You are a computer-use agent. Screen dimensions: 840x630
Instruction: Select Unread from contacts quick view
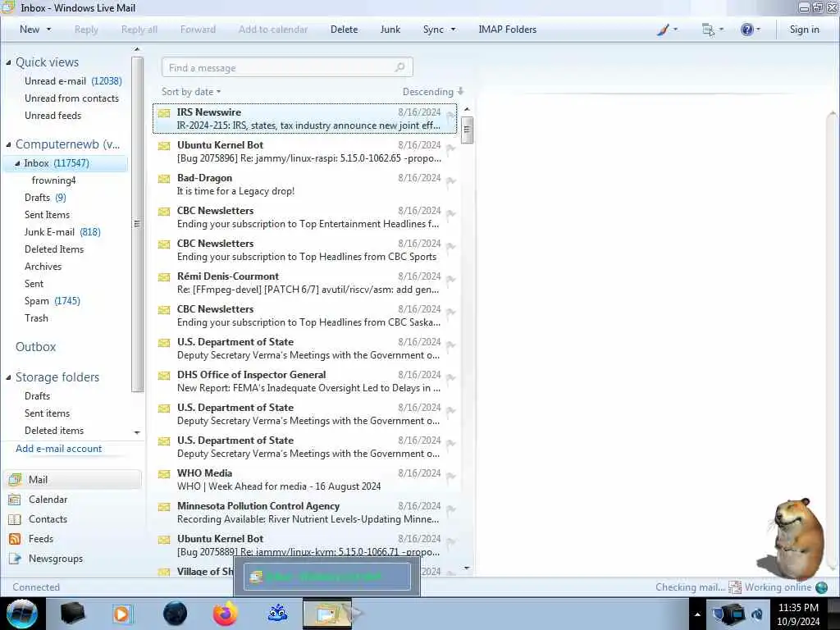point(71,98)
